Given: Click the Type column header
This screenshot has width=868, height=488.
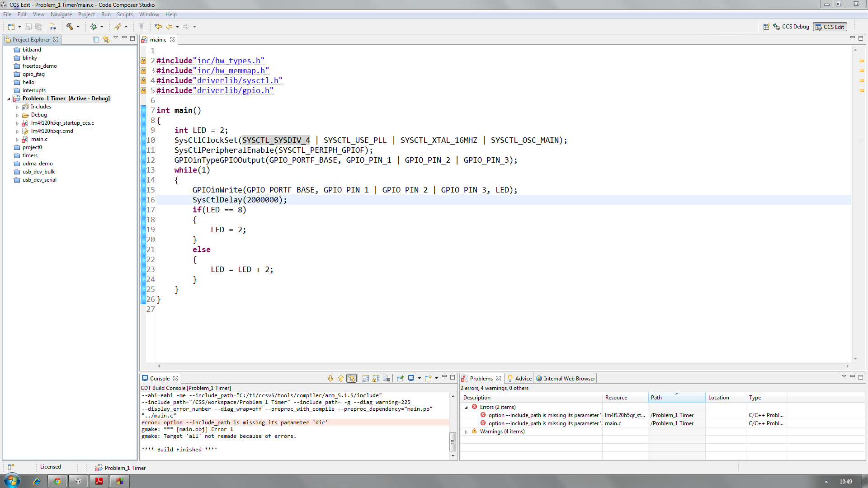Looking at the screenshot, I should [x=766, y=398].
